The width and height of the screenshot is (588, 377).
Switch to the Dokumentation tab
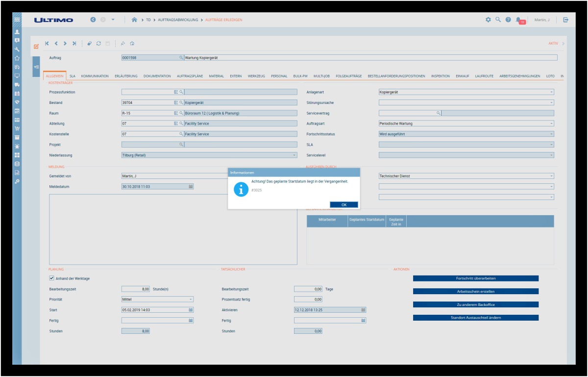point(157,76)
